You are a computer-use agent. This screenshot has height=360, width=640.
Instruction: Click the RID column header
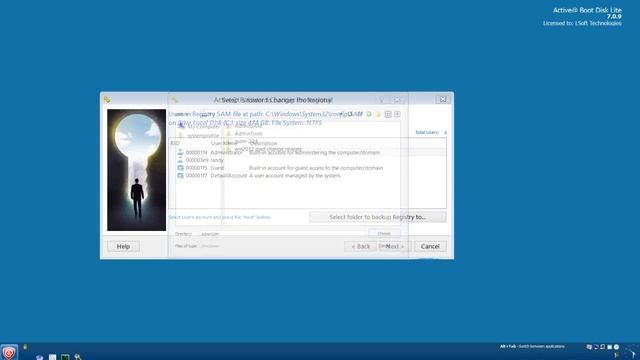175,143
